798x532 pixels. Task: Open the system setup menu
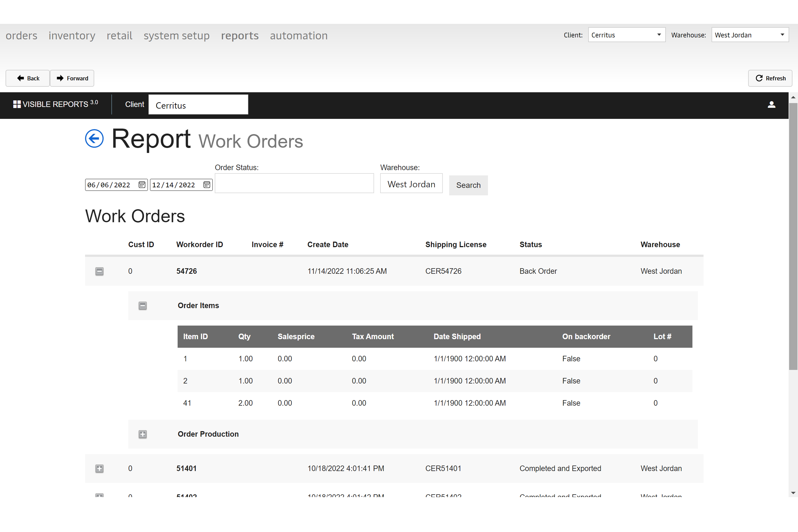pyautogui.click(x=177, y=36)
